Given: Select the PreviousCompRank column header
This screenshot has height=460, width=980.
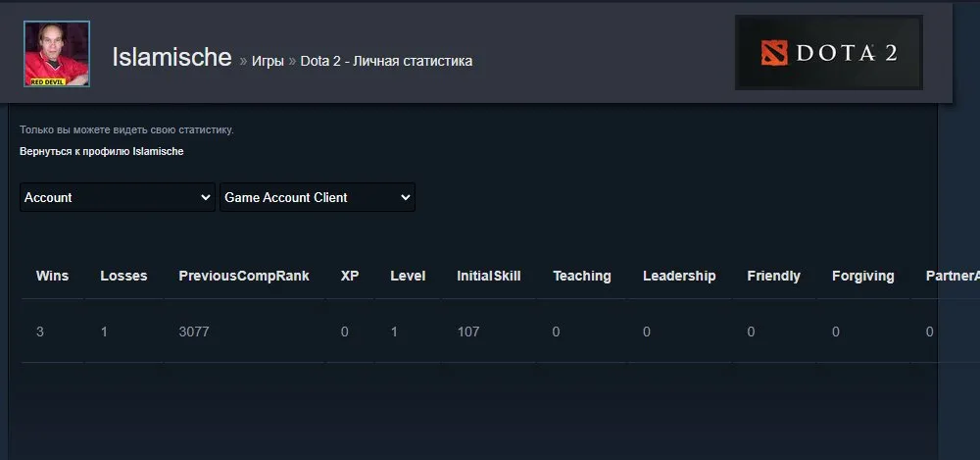Looking at the screenshot, I should click(244, 276).
